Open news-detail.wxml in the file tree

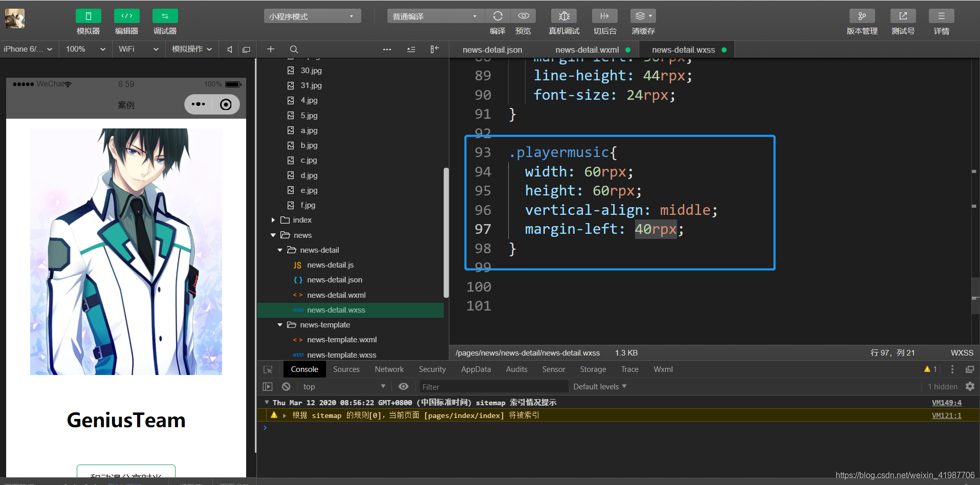[x=336, y=295]
